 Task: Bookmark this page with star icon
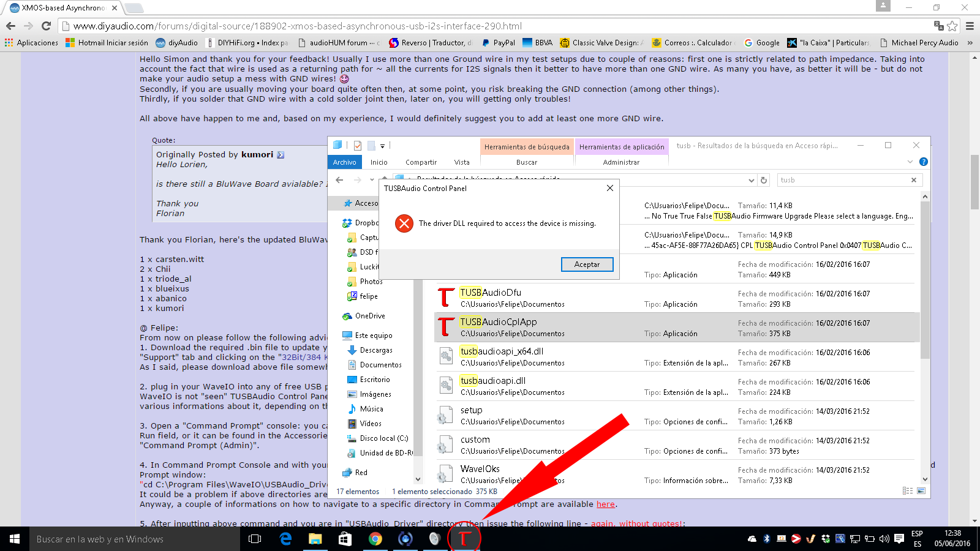click(952, 26)
